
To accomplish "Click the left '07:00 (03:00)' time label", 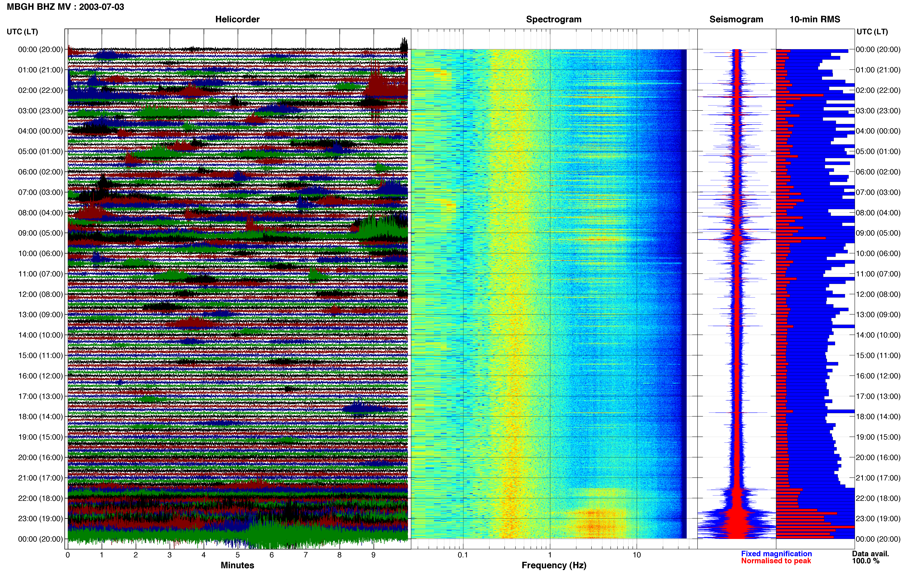I will (x=41, y=192).
